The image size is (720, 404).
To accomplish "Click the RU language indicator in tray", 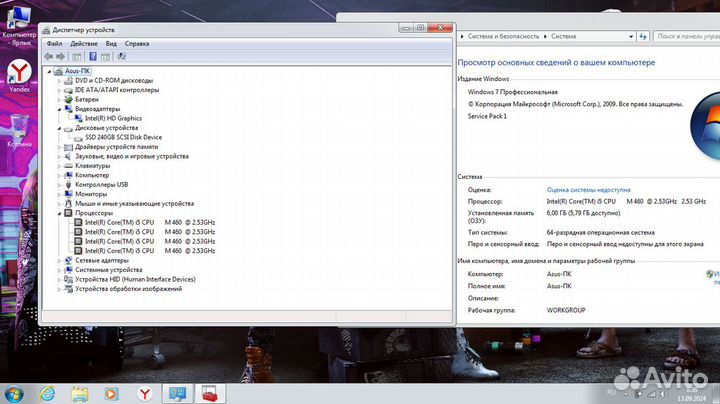I will click(611, 392).
